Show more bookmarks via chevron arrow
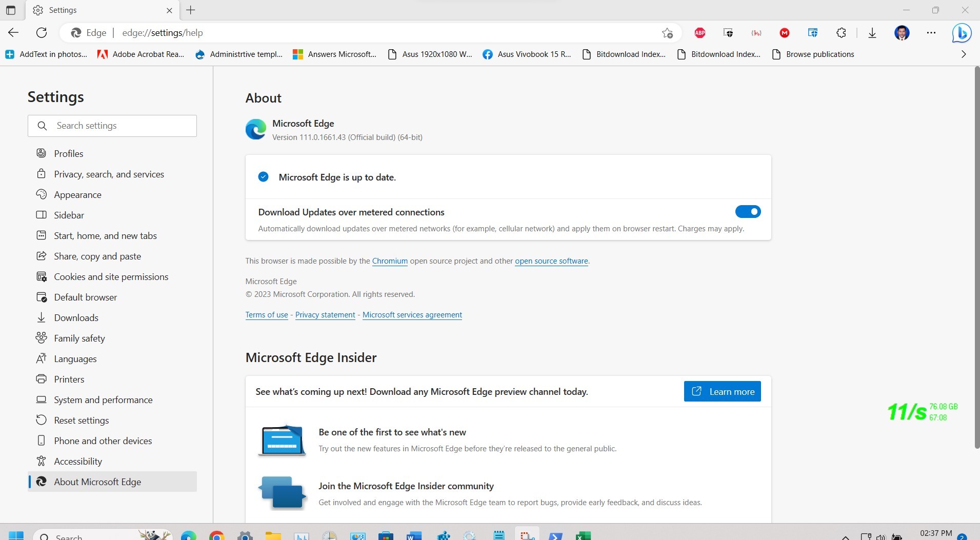Screen dimensions: 980x540 point(964,54)
